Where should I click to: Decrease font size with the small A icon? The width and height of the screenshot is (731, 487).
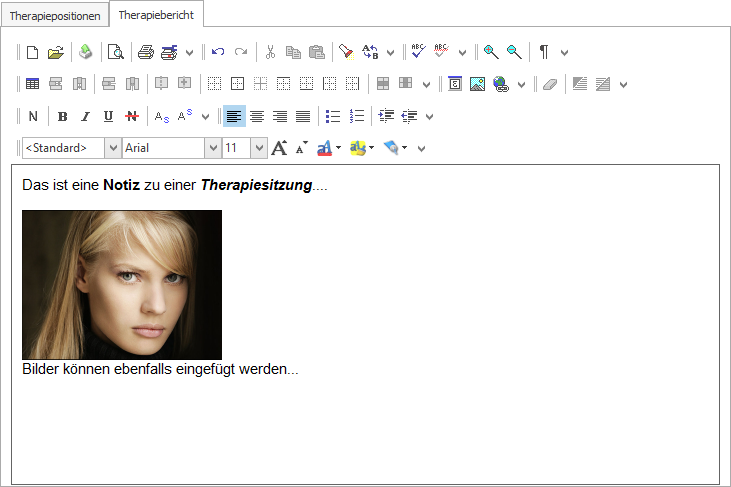(302, 148)
